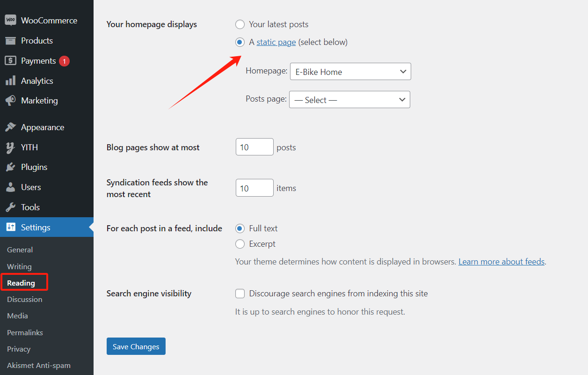The image size is (588, 375).
Task: Click the Save Changes button
Action: point(136,346)
